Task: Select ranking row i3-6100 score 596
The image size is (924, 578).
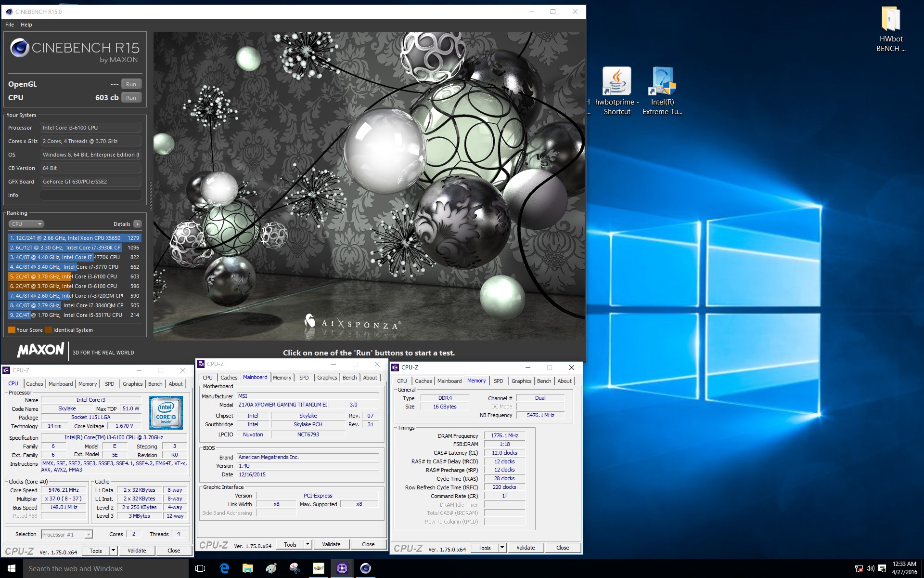Action: tap(75, 286)
